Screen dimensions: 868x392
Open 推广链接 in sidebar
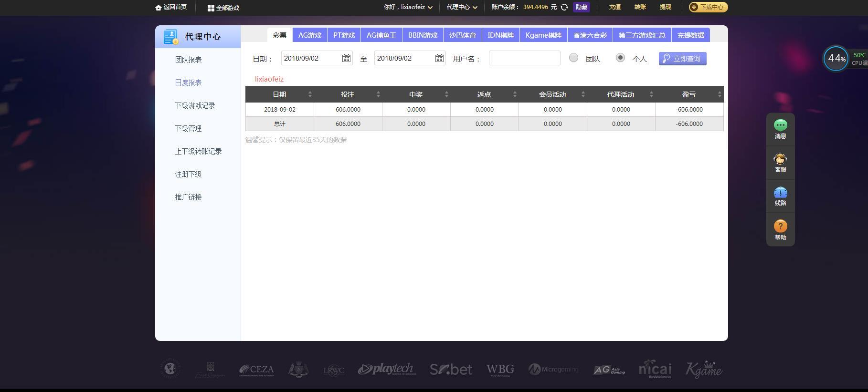point(188,197)
